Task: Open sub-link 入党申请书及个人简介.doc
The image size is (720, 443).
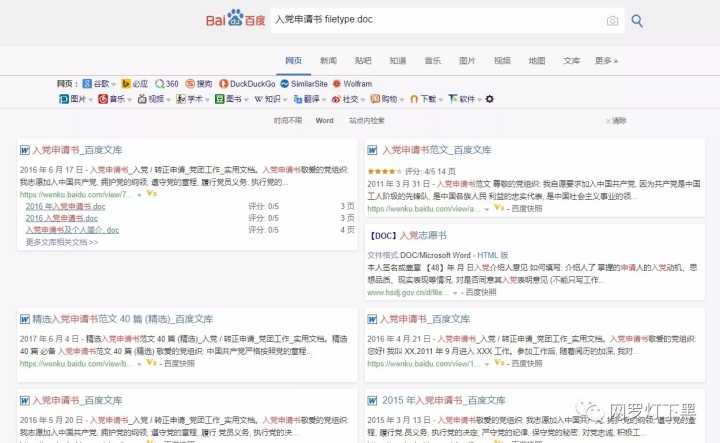Action: tap(72, 230)
